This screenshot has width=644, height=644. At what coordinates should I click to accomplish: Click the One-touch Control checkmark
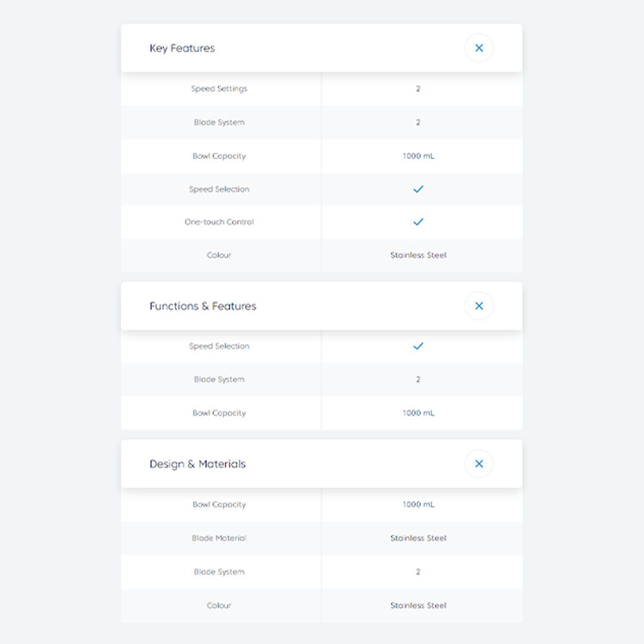click(x=418, y=222)
